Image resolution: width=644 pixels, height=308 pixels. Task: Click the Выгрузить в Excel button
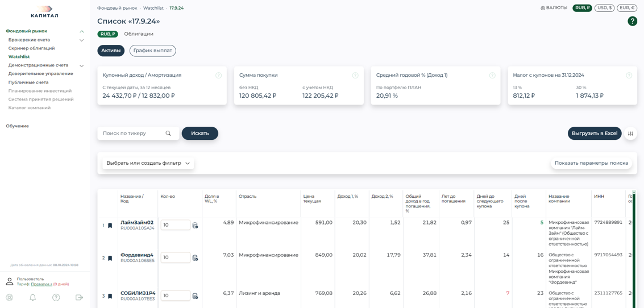[594, 134]
